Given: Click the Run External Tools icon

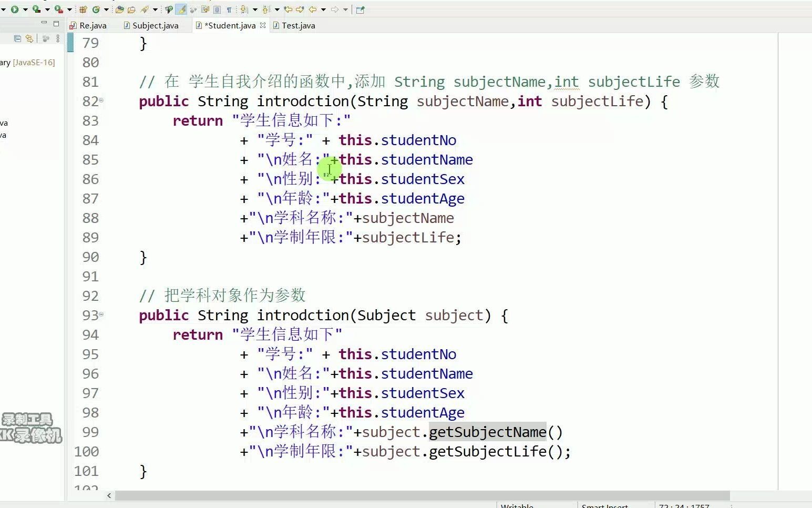Looking at the screenshot, I should point(58,9).
